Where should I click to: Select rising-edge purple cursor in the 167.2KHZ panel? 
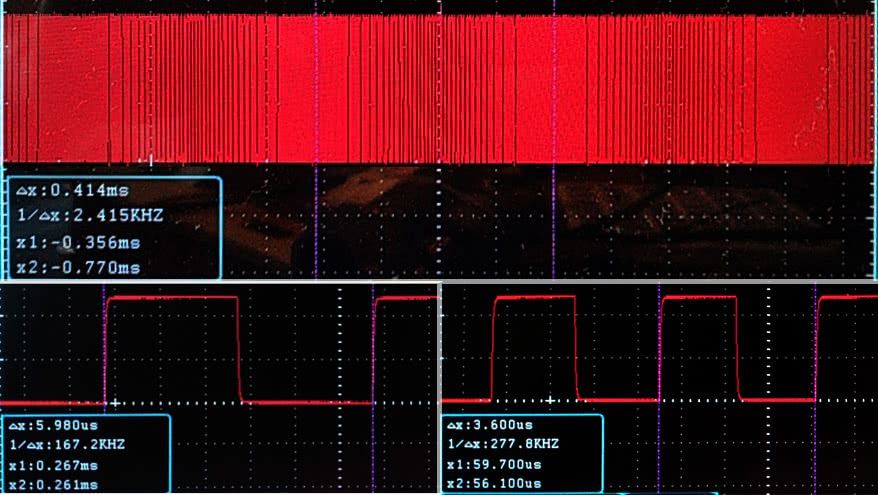click(x=104, y=350)
